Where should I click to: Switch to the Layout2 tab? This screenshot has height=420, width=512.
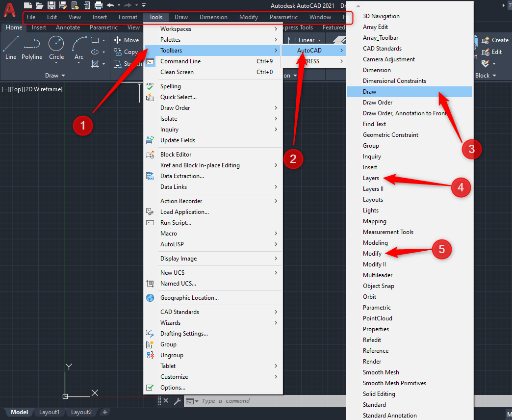point(81,412)
